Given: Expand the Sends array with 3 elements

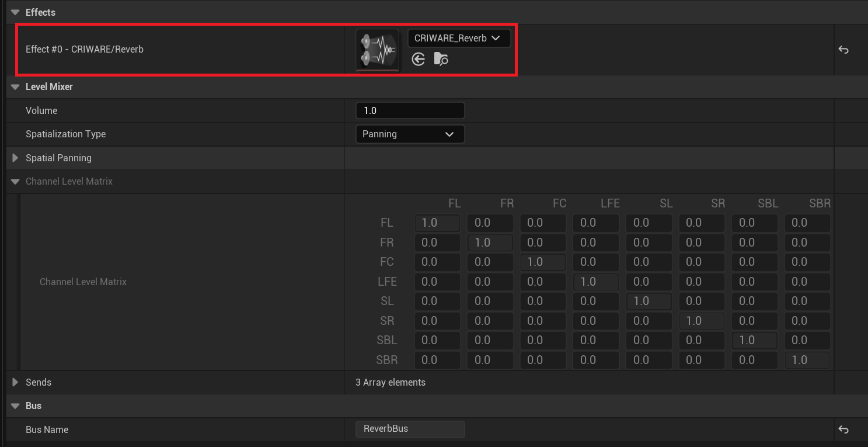Looking at the screenshot, I should (15, 382).
